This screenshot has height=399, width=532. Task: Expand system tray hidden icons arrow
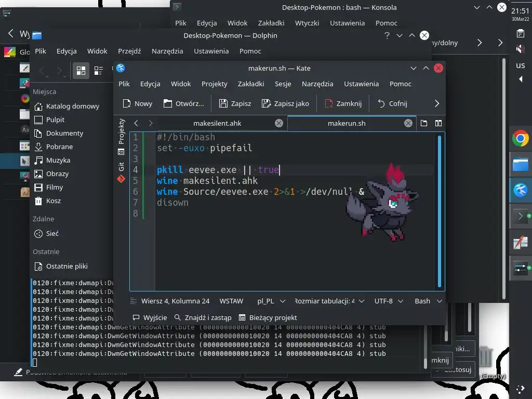coord(521,79)
